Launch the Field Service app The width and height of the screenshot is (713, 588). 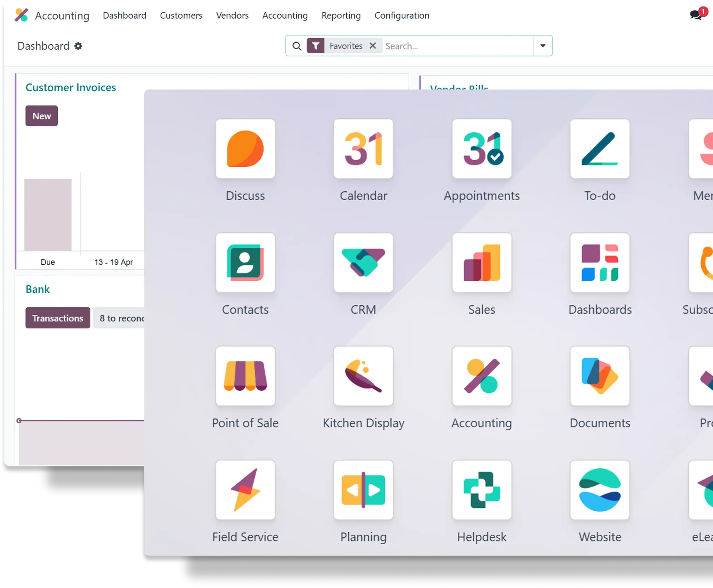click(x=245, y=490)
